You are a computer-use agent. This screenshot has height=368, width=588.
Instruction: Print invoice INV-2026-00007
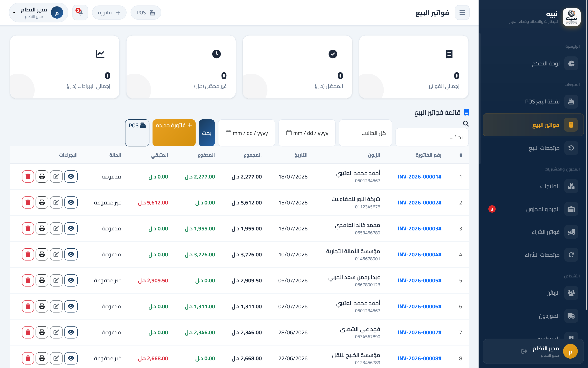[x=42, y=332]
